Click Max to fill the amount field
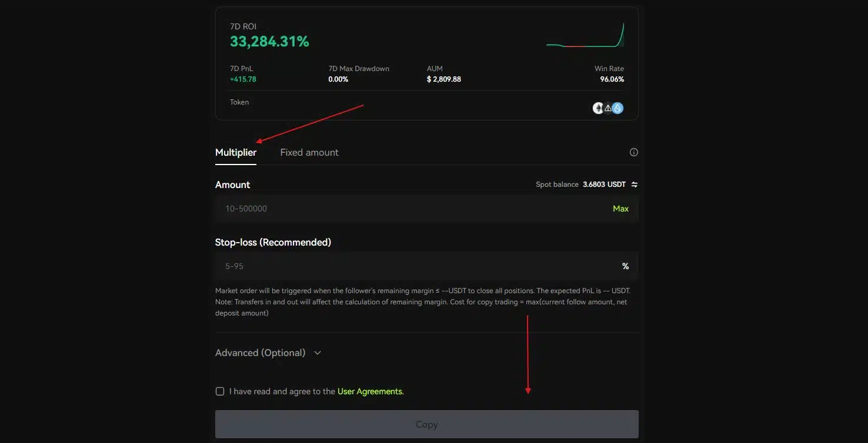 click(620, 209)
